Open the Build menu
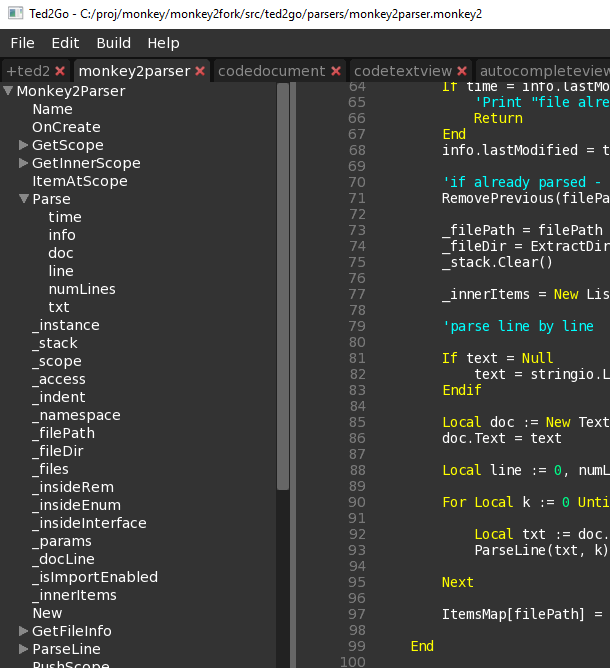This screenshot has height=668, width=610. pos(113,43)
